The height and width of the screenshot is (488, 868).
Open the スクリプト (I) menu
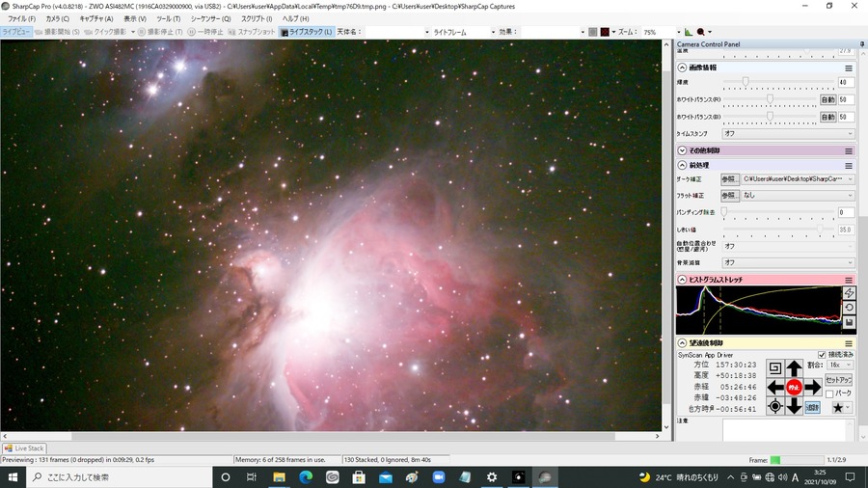point(257,19)
